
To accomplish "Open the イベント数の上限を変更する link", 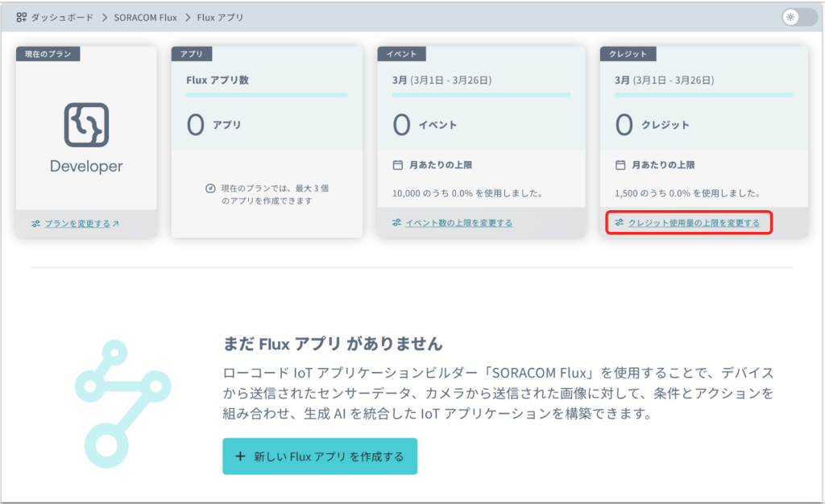I will (x=458, y=222).
